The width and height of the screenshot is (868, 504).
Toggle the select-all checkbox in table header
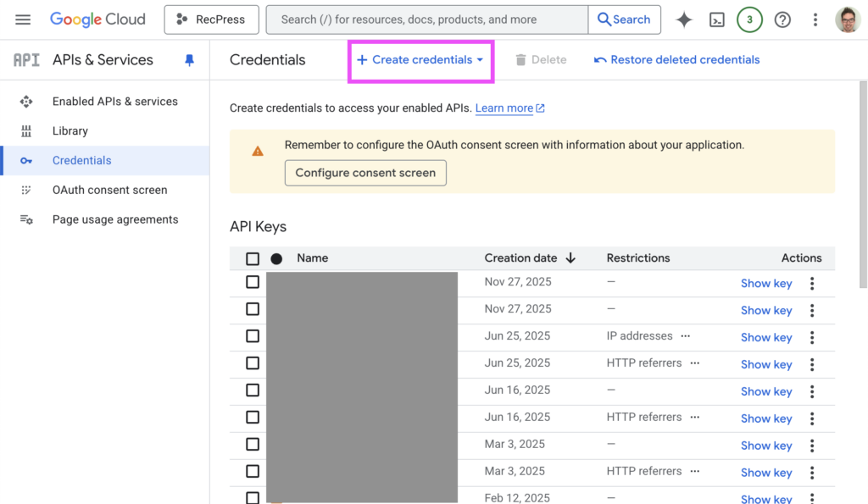pos(253,258)
